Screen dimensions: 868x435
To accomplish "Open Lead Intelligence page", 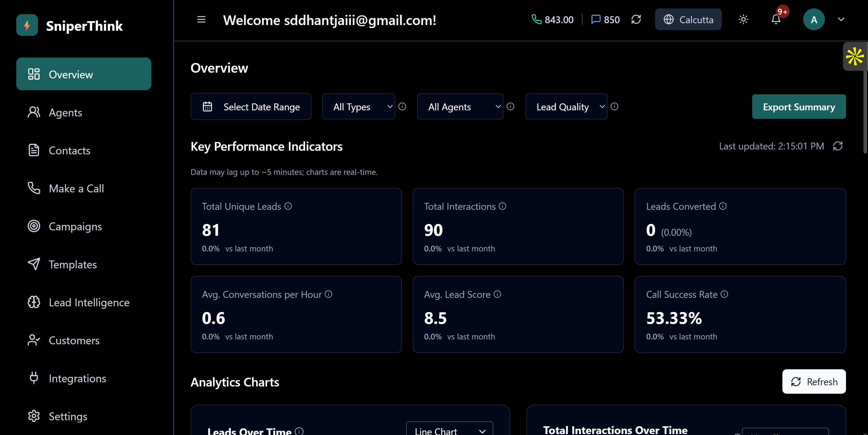I will coord(84,303).
